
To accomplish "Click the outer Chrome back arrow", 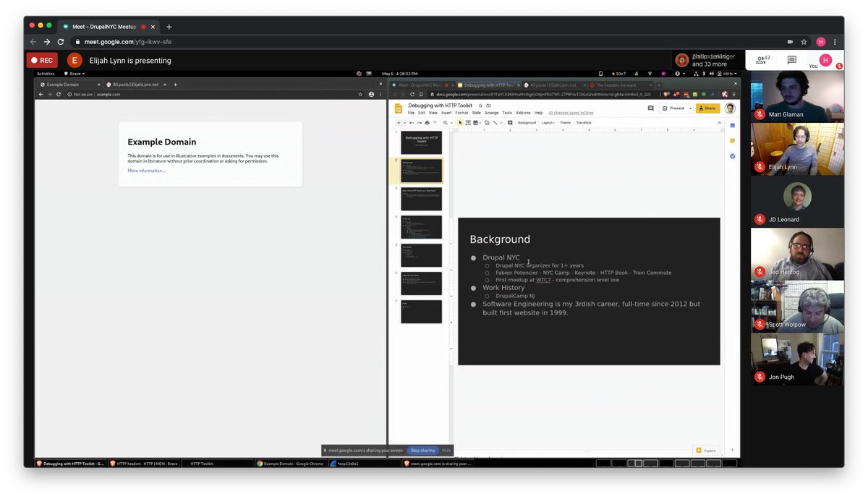I will [33, 42].
